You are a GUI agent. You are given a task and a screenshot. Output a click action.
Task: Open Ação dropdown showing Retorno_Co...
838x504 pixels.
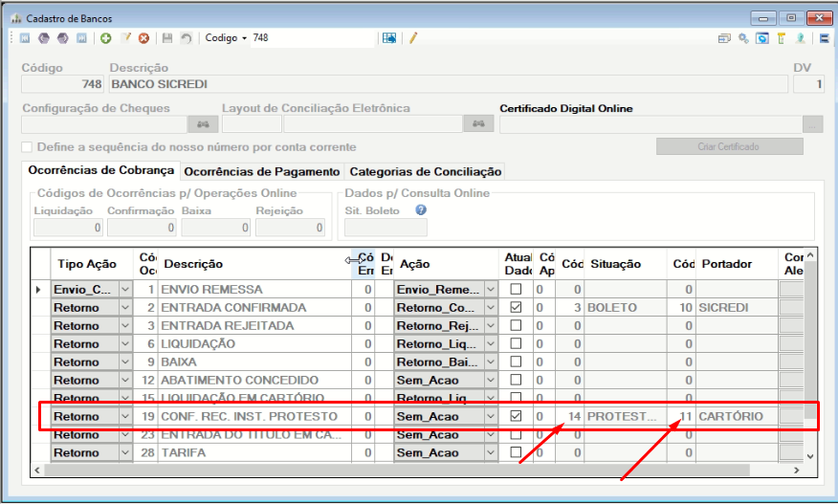(491, 308)
